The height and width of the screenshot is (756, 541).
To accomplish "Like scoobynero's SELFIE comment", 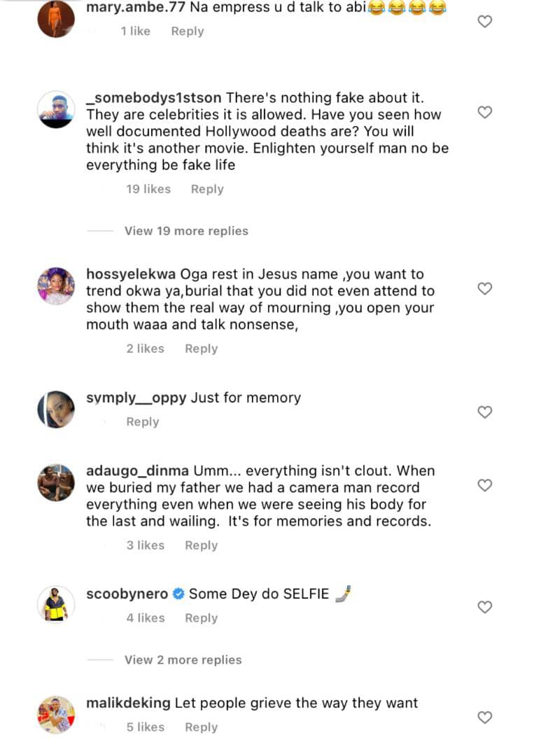I will [484, 607].
